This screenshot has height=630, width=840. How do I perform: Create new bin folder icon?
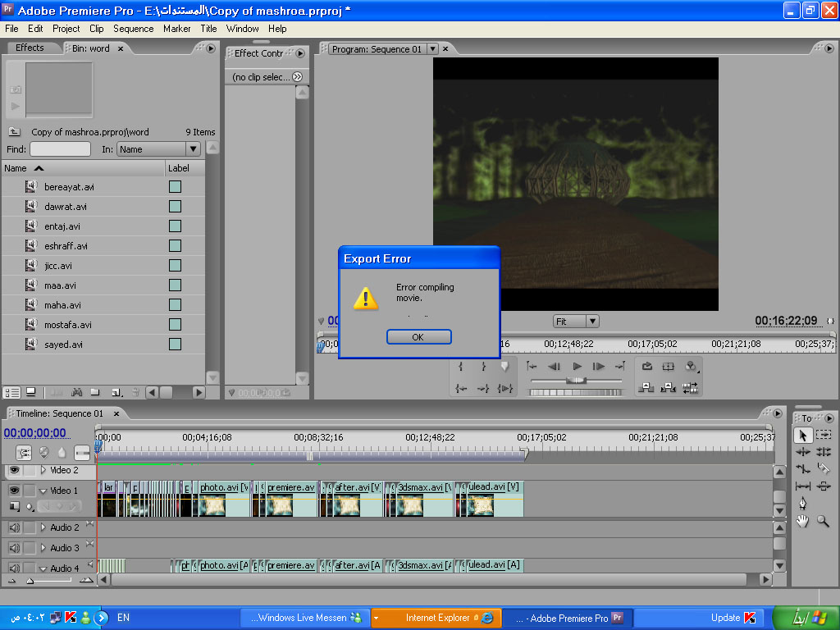[95, 392]
